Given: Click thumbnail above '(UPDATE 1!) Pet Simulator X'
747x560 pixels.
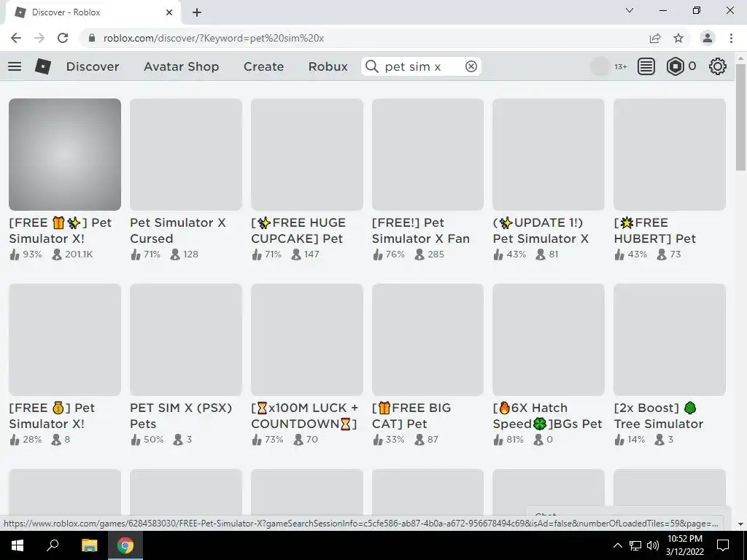Looking at the screenshot, I should 549,155.
